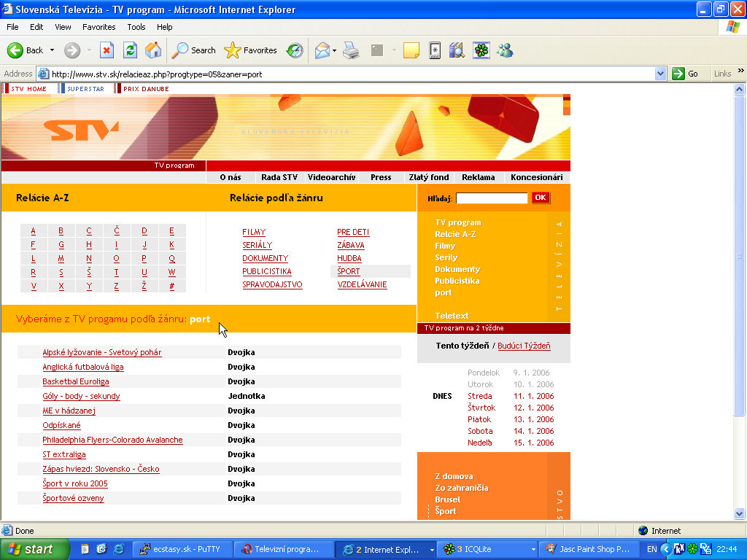The height and width of the screenshot is (560, 747).
Task: Open the Mail button dropdown arrow
Action: coord(334,50)
